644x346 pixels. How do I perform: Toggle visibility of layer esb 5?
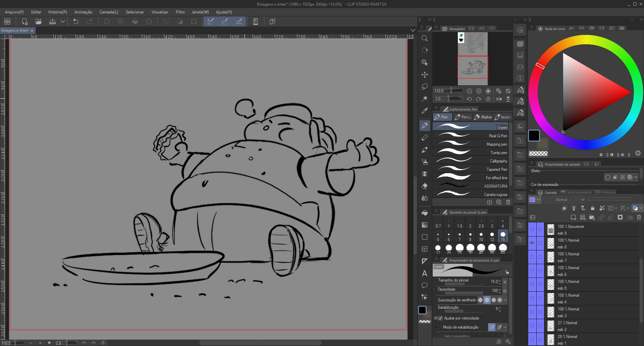click(x=532, y=284)
